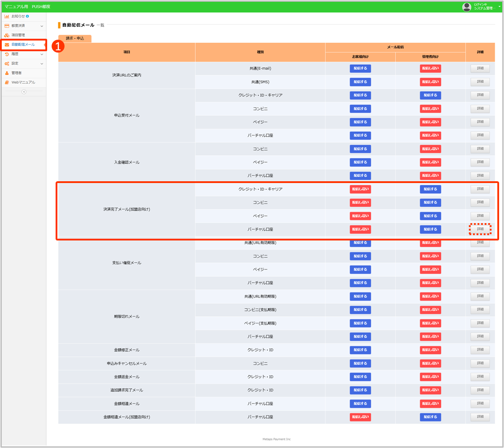Viewport: 504px width, 448px height.
Task: Open the logged-in user dropdown arrow
Action: point(500,6)
